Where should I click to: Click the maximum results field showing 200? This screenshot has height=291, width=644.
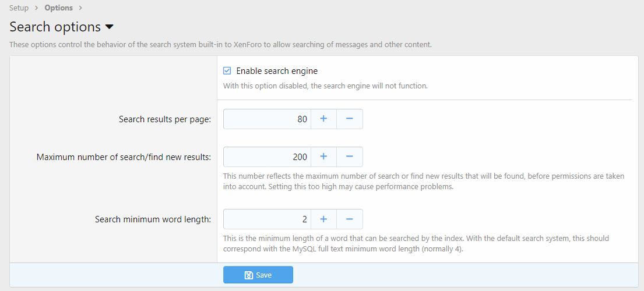[x=267, y=157]
